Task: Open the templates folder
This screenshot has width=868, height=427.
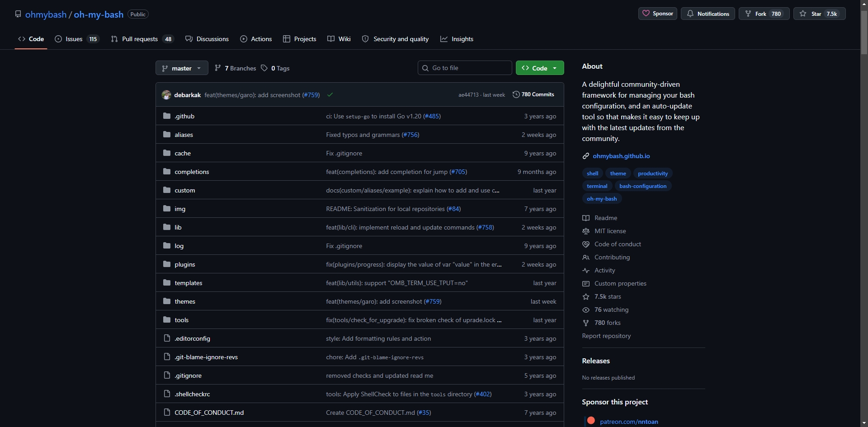Action: point(189,283)
